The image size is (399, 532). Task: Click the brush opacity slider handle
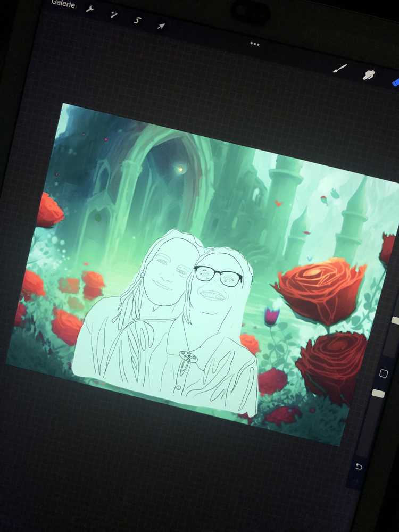tap(378, 394)
